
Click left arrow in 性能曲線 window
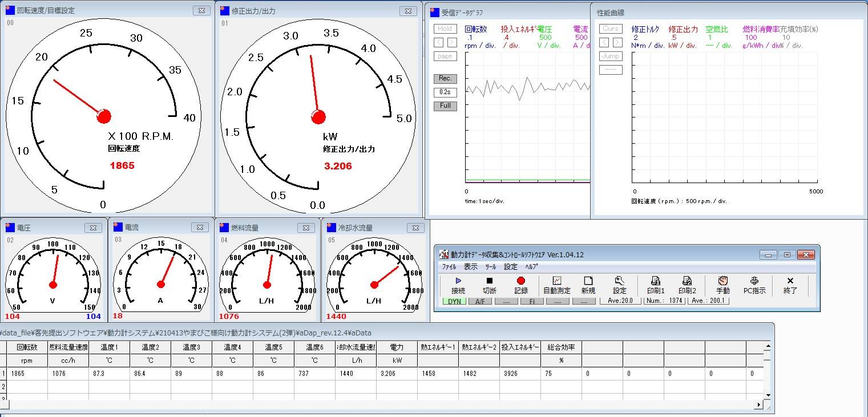pos(604,42)
